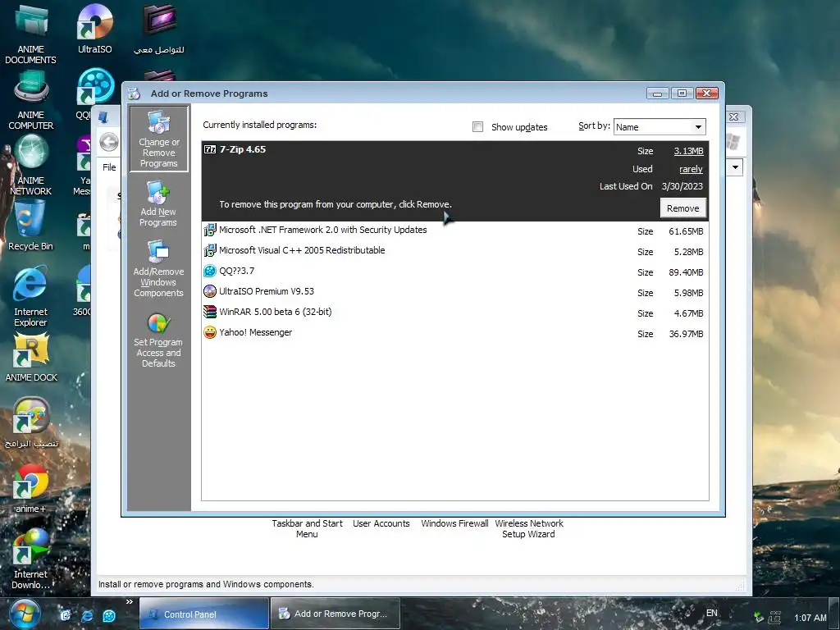
Task: Open Wireless Network Setup Wizard item
Action: (x=529, y=529)
